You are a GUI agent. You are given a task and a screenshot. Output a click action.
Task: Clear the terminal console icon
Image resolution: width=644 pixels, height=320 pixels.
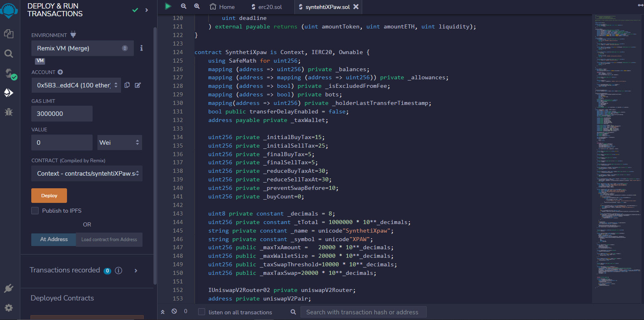click(174, 311)
